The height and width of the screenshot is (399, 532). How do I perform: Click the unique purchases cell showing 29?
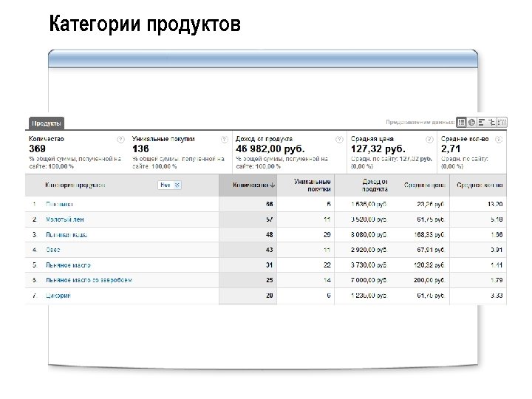(x=327, y=235)
